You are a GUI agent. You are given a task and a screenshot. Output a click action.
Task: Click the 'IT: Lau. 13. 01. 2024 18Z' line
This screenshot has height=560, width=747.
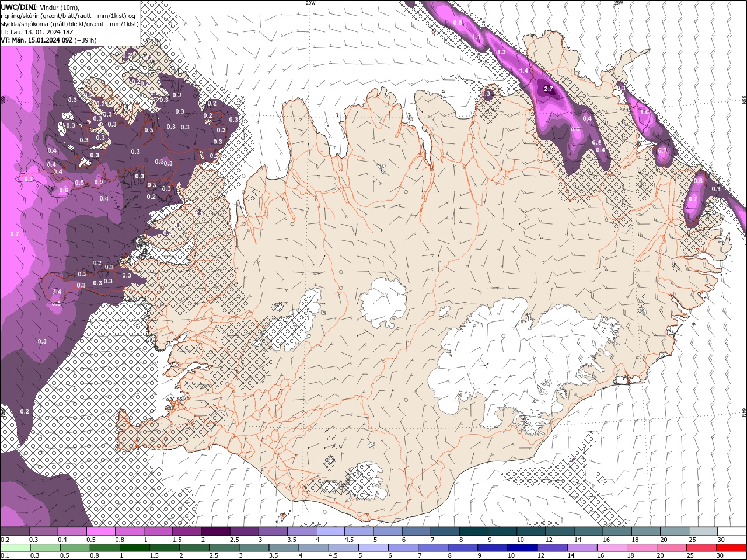[x=37, y=32]
